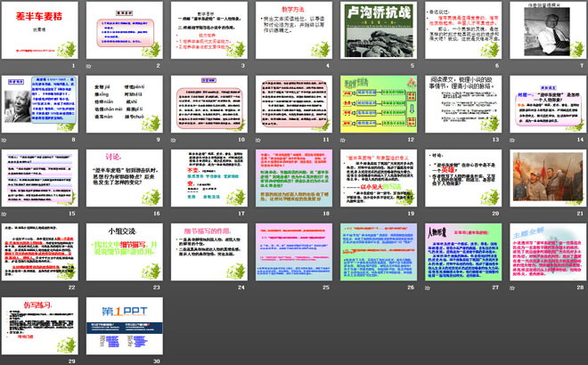Select slide 19 thumbnail
Screen dimensions: 588x365
pyautogui.click(x=379, y=178)
